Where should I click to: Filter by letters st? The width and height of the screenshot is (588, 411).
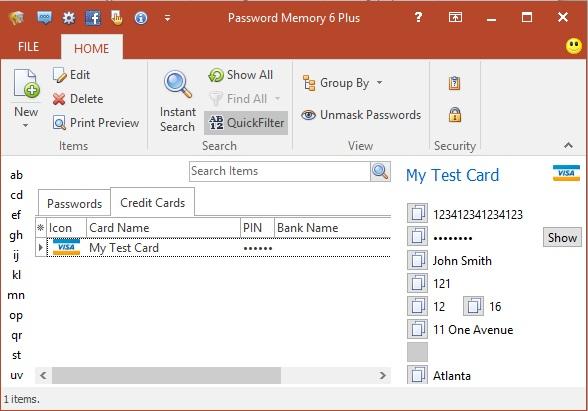(x=16, y=355)
